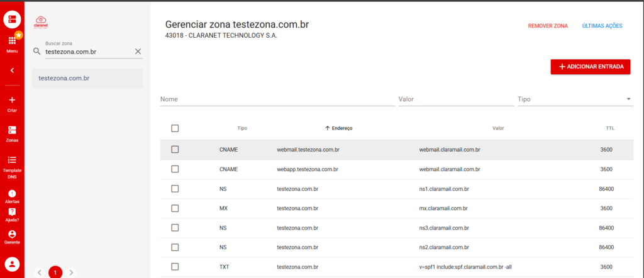
Task: Click the Adicionar Entrada button
Action: (x=590, y=67)
